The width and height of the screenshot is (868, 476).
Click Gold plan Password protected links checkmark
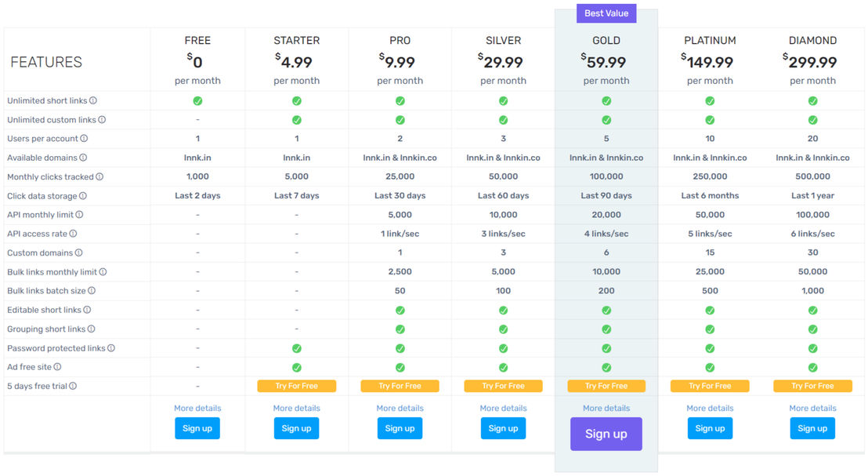click(x=606, y=348)
